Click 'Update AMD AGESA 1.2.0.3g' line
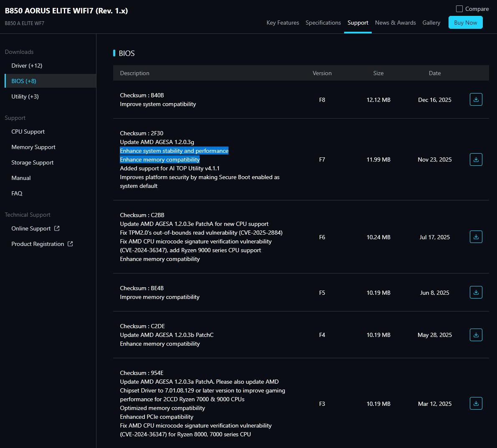 point(157,142)
